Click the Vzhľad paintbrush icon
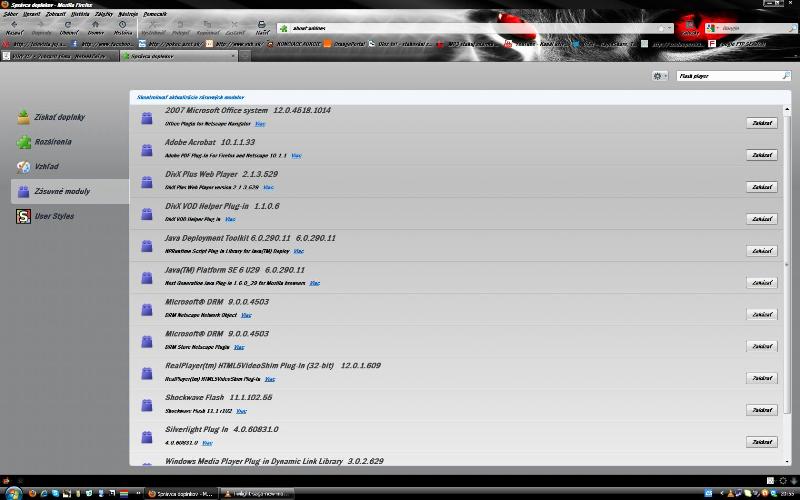The width and height of the screenshot is (800, 500). (23, 167)
